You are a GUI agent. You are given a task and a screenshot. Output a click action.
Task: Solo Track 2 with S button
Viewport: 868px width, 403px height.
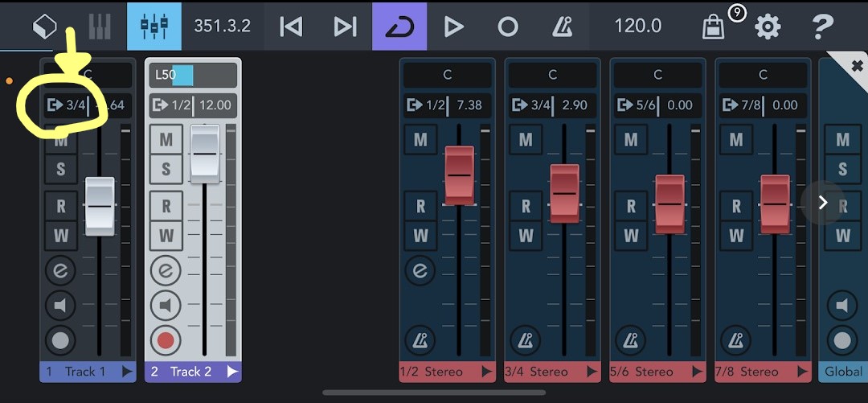[166, 169]
